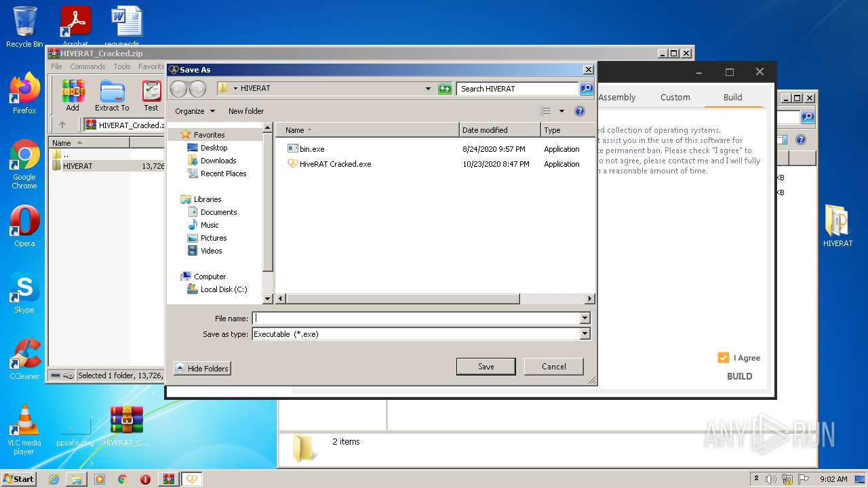Open the view options dropdown arrow
Image resolution: width=868 pixels, height=488 pixels.
point(561,111)
